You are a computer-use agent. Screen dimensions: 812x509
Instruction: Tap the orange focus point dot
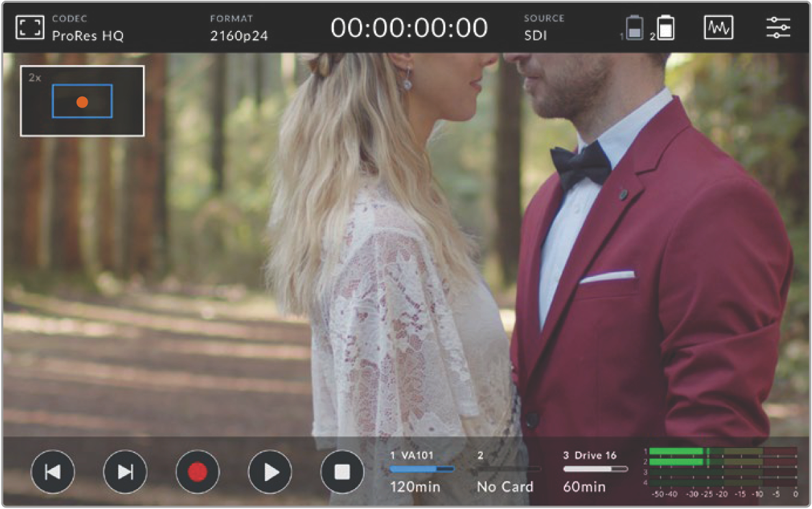tap(82, 102)
